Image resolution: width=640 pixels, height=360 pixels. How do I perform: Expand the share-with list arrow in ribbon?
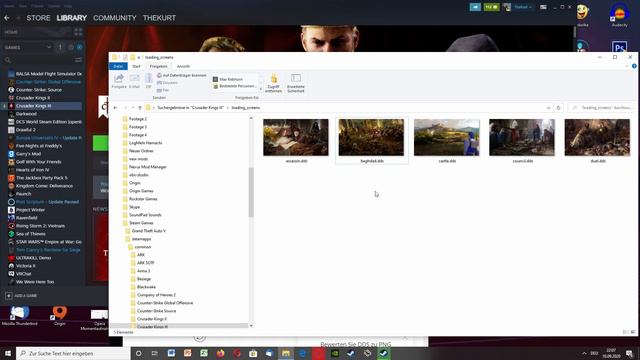coord(261,89)
